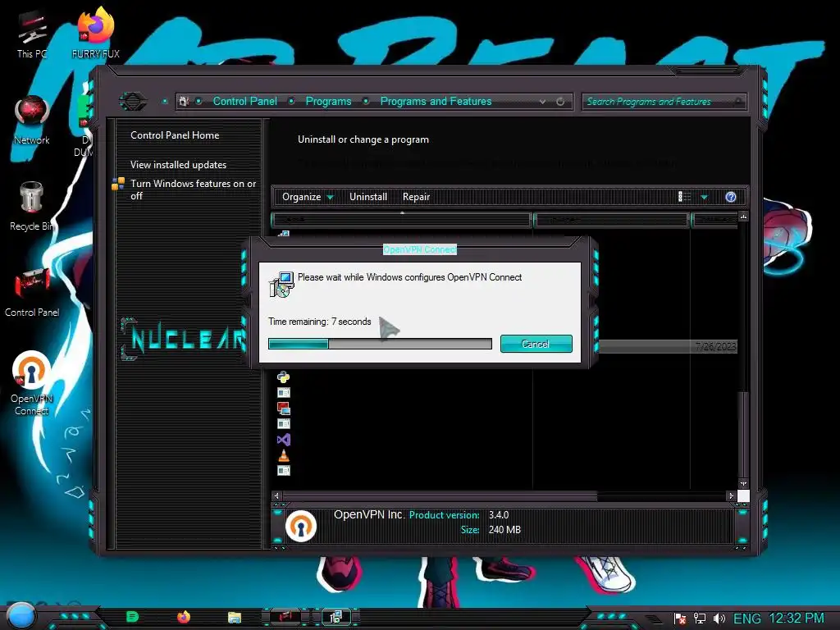Select the Python program entry icon
This screenshot has height=630, width=840.
[283, 377]
